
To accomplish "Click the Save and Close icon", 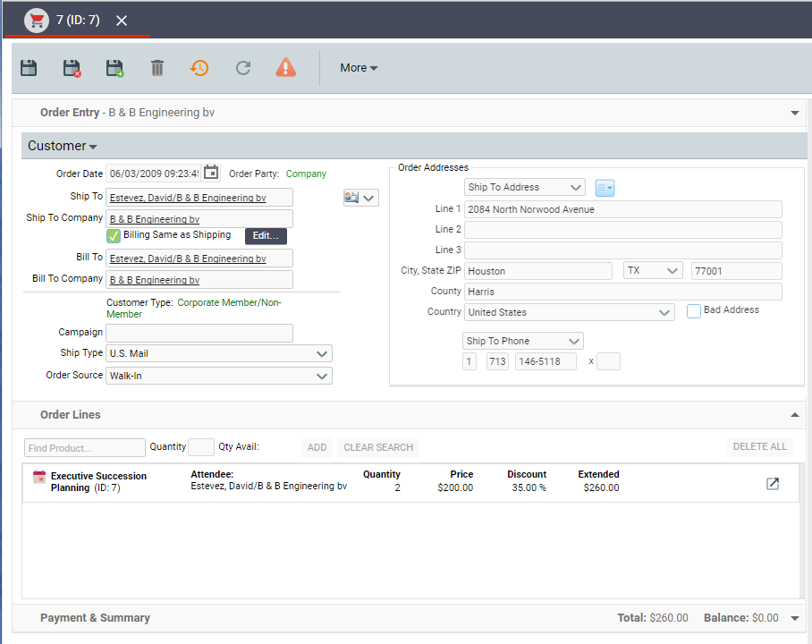I will coord(72,68).
